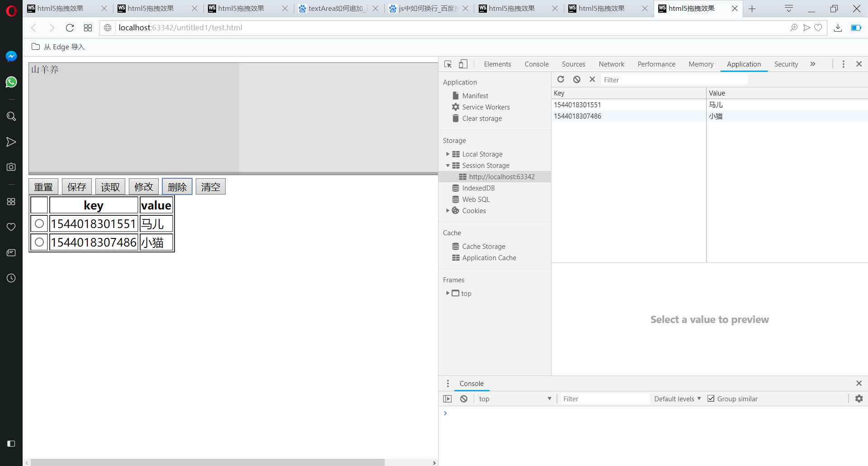Open the console drawer options menu
The width and height of the screenshot is (868, 466).
448,384
